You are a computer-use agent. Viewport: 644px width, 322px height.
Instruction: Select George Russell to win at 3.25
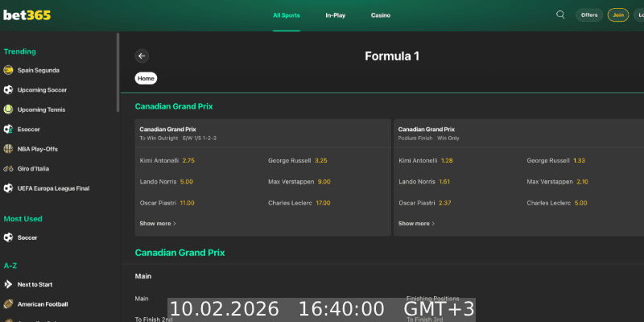[x=298, y=160]
